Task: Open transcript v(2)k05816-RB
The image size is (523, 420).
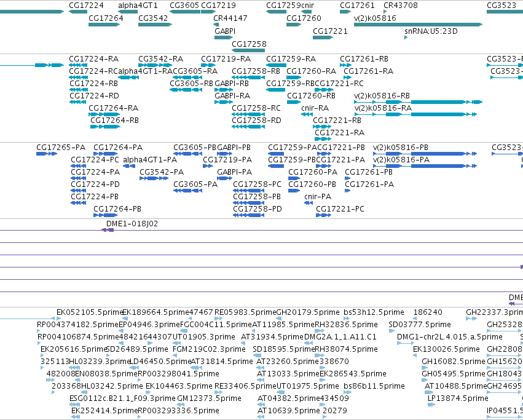Action: [x=419, y=102]
